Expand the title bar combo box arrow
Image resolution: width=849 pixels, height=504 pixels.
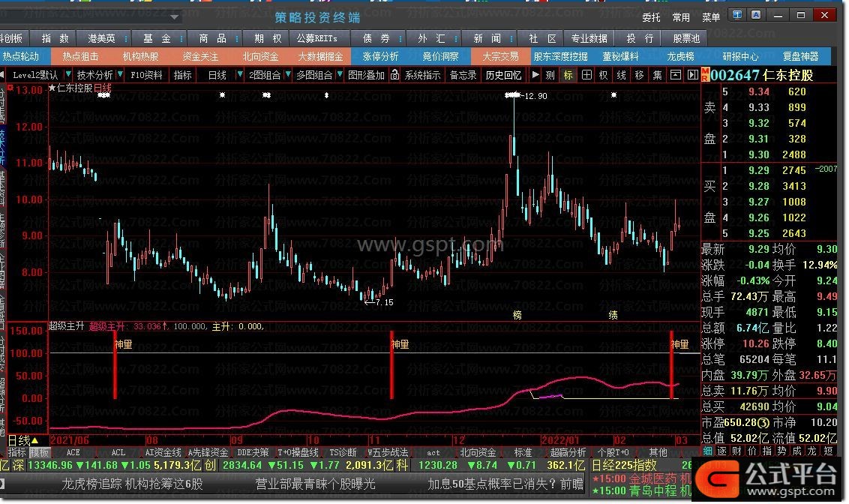coord(174,16)
